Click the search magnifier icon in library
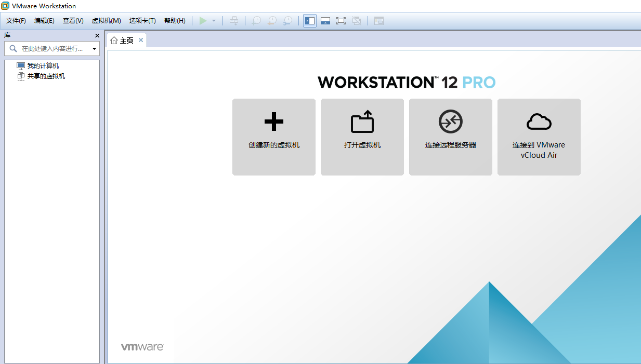The width and height of the screenshot is (641, 364). 14,48
